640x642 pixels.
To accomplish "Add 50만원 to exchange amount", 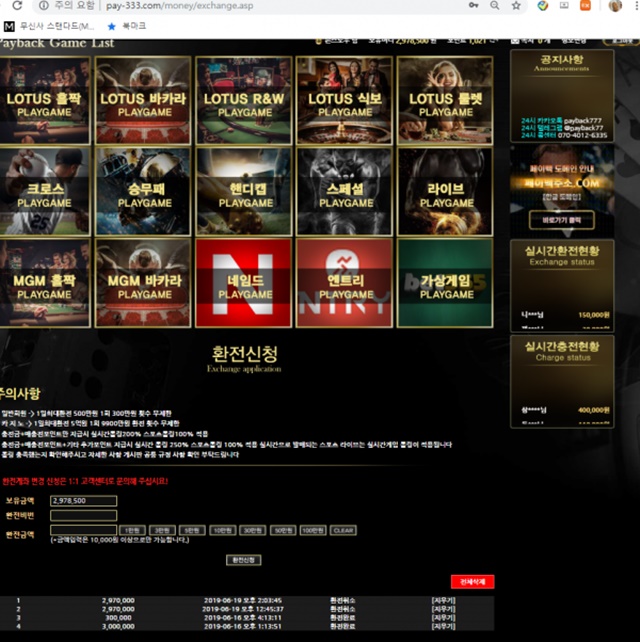I will 283,530.
